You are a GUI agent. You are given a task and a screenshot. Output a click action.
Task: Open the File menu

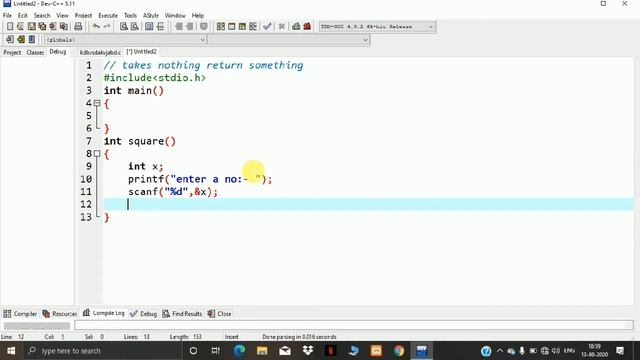pos(7,16)
